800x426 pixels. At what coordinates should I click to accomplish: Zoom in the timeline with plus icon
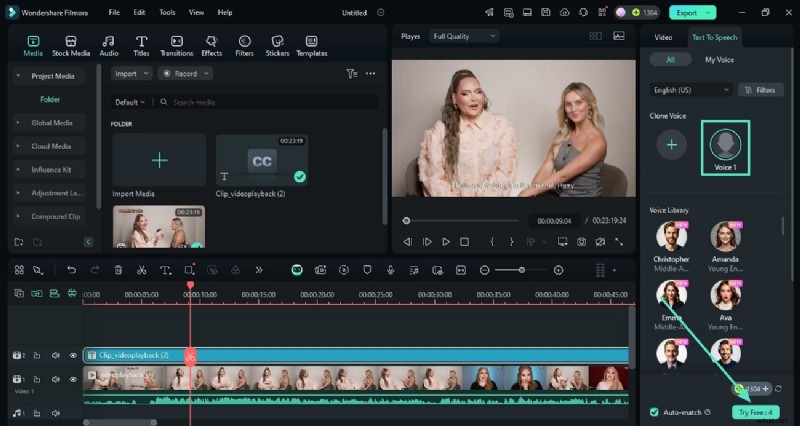click(x=559, y=270)
